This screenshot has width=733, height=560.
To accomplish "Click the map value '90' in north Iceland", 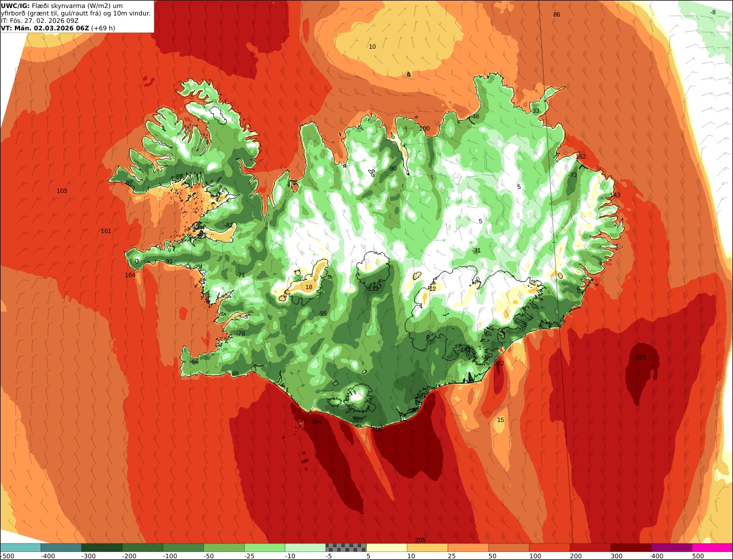I will 393,168.
